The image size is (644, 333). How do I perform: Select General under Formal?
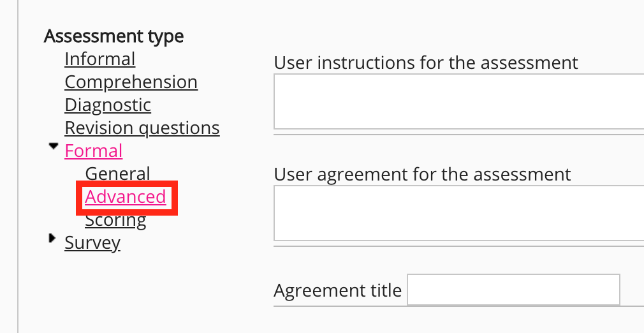pyautogui.click(x=117, y=174)
